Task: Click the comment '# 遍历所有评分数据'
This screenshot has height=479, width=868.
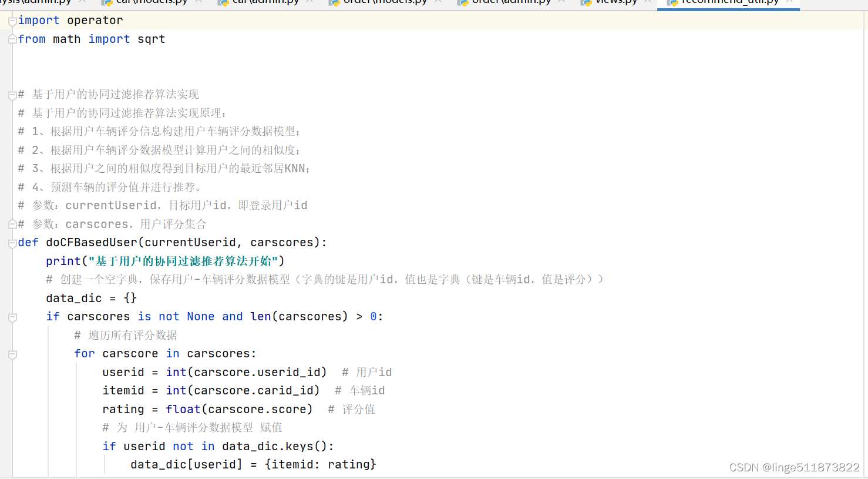Action: (126, 335)
